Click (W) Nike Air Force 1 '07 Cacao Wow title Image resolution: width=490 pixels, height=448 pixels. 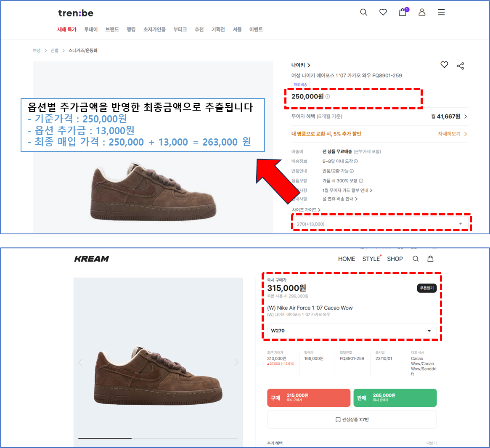pyautogui.click(x=310, y=308)
